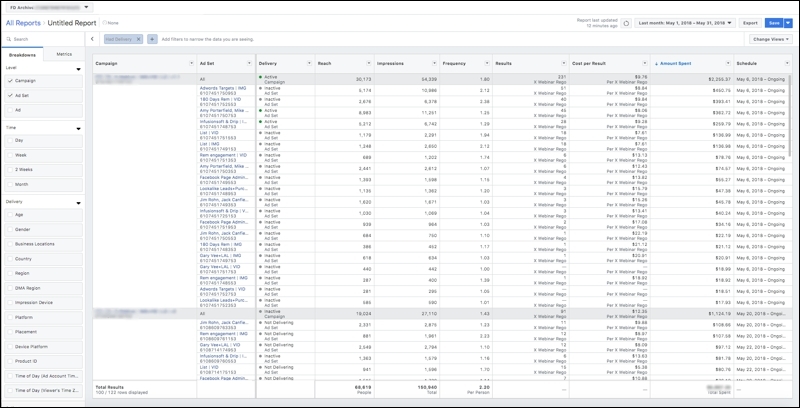The height and width of the screenshot is (408, 800).
Task: Click the refresh report icon
Action: click(x=627, y=23)
